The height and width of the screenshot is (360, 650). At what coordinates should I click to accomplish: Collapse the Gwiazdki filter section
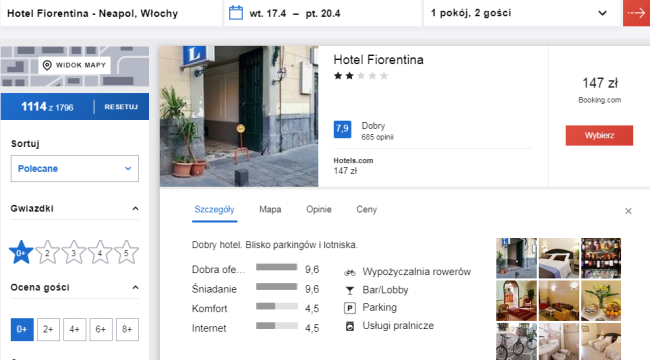135,209
